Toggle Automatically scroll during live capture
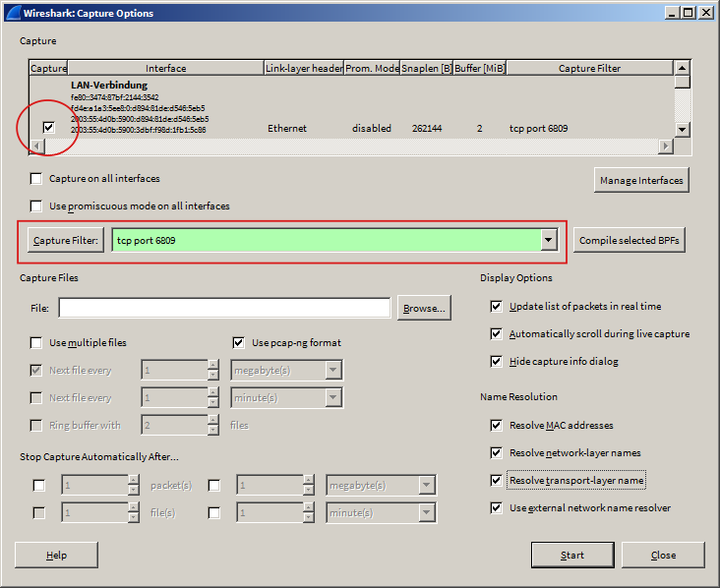Screen dimensions: 720x588 (x=496, y=334)
